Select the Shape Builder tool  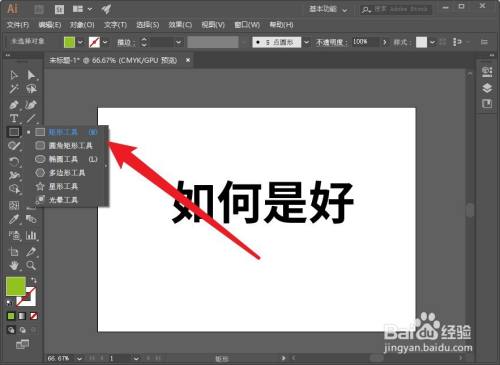coord(14,189)
